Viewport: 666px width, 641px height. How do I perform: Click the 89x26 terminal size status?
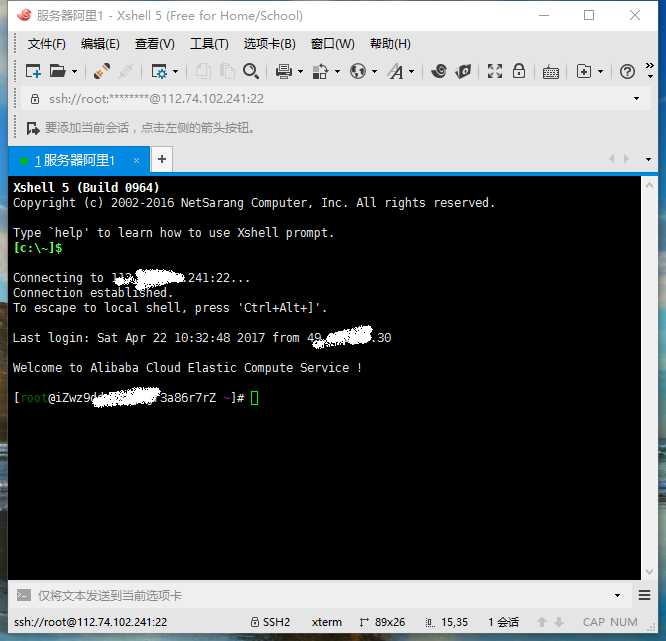tap(382, 622)
